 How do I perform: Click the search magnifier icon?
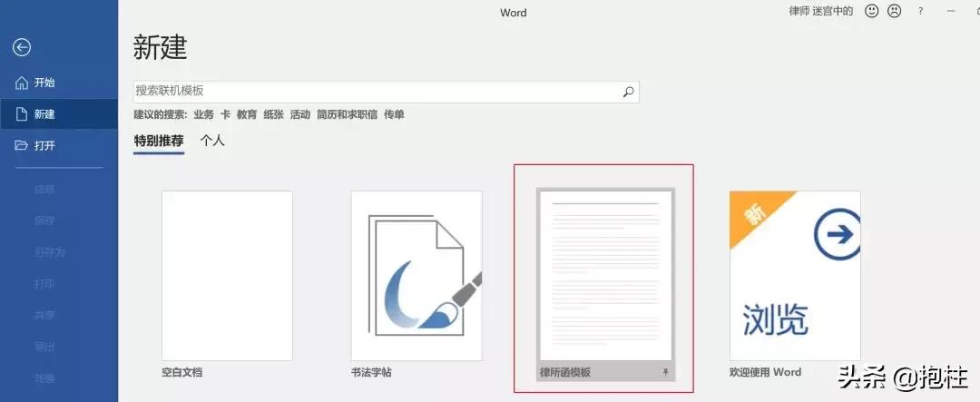[x=628, y=92]
